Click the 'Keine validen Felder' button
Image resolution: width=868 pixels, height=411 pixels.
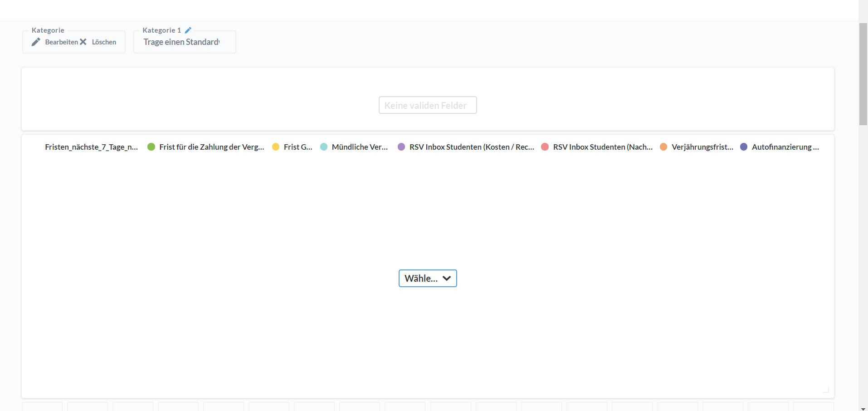click(x=428, y=105)
